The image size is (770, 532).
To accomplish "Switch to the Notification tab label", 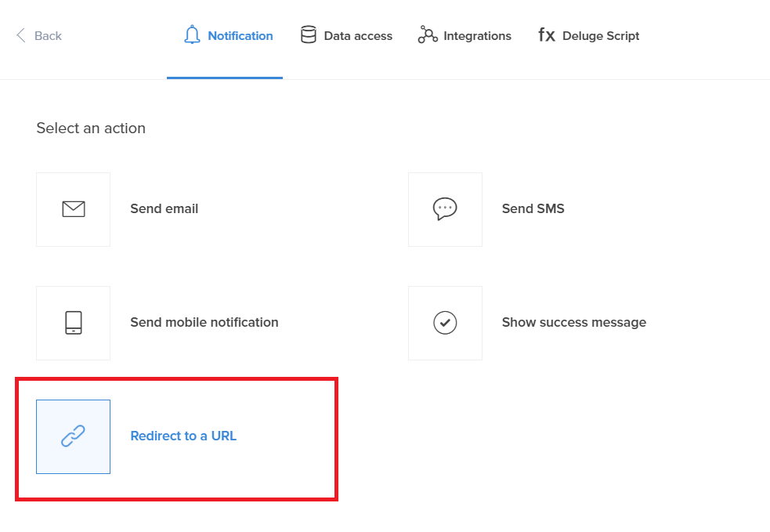I will [240, 36].
